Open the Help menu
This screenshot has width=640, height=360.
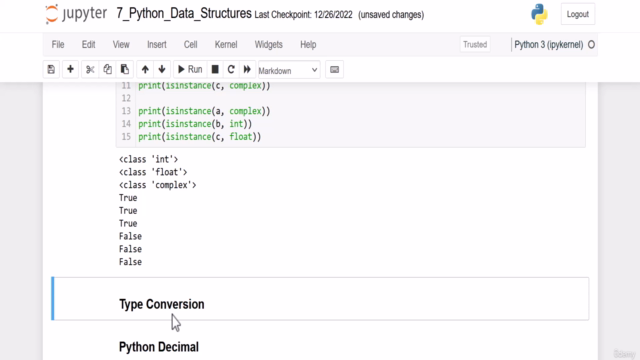pyautogui.click(x=308, y=44)
